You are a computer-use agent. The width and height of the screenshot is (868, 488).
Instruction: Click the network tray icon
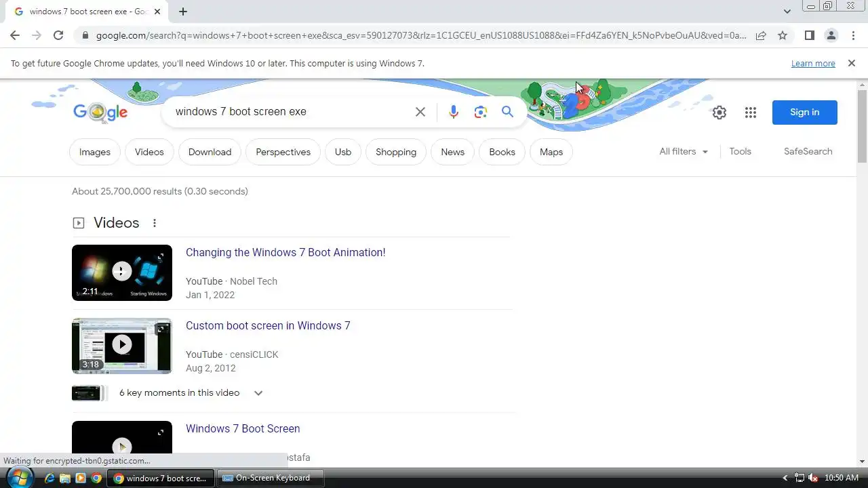tap(800, 478)
